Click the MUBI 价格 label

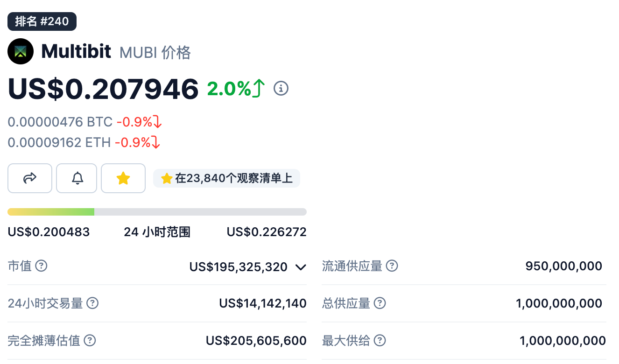pos(155,52)
